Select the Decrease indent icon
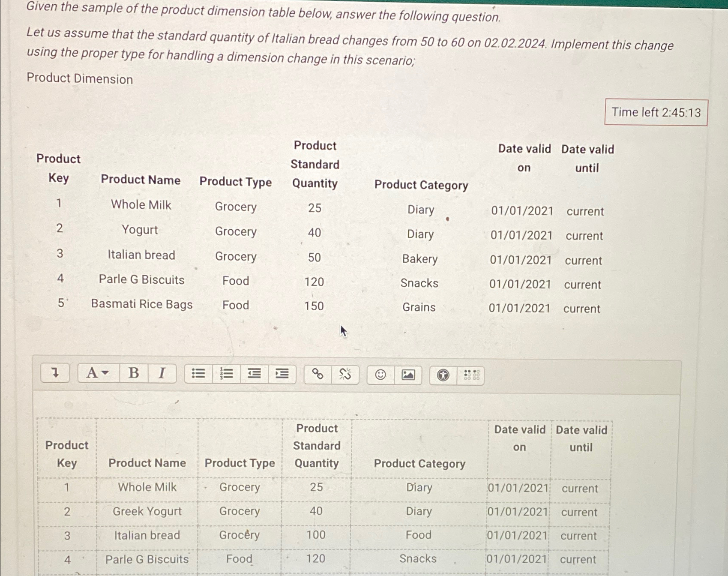Screen dimensions: 728x576 (254, 374)
